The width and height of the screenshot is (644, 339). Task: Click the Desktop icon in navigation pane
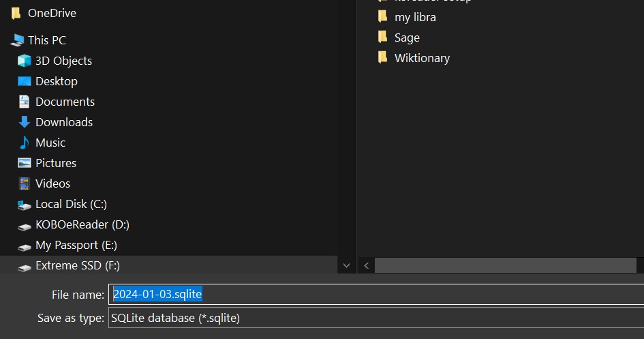point(25,81)
